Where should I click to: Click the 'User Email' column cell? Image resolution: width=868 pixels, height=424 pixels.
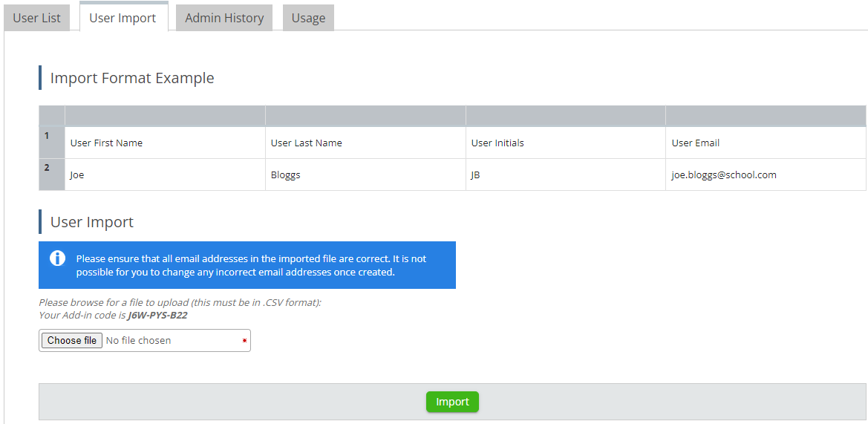pos(765,143)
